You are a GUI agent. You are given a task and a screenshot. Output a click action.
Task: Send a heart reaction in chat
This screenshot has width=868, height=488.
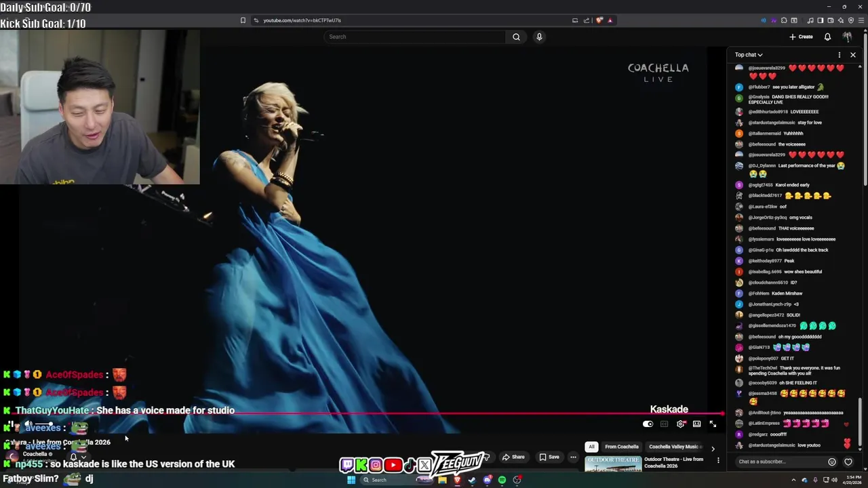click(848, 462)
